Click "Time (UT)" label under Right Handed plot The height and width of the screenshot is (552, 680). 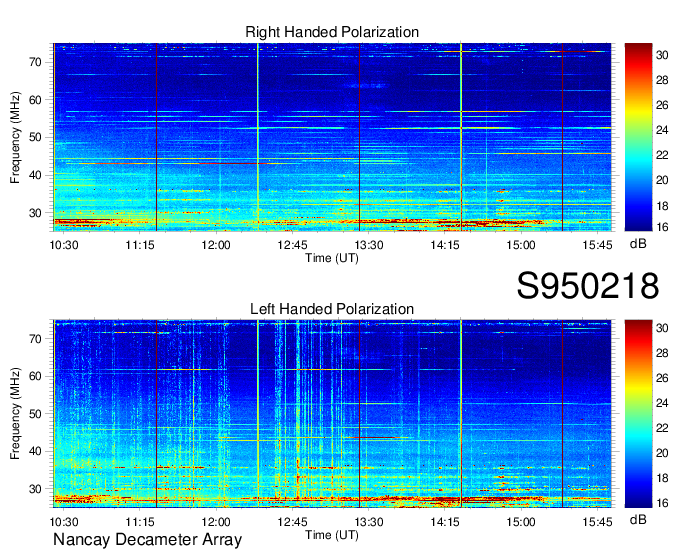pos(332,258)
